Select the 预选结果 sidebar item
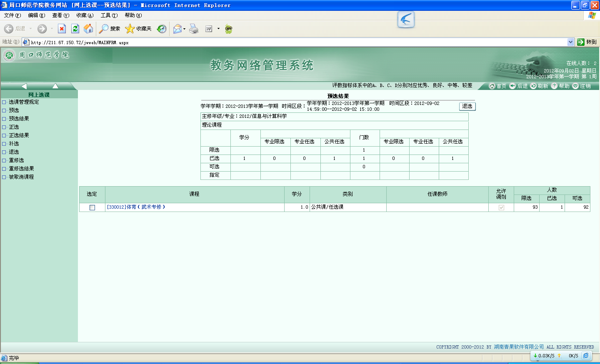The image size is (600, 364). 19,119
